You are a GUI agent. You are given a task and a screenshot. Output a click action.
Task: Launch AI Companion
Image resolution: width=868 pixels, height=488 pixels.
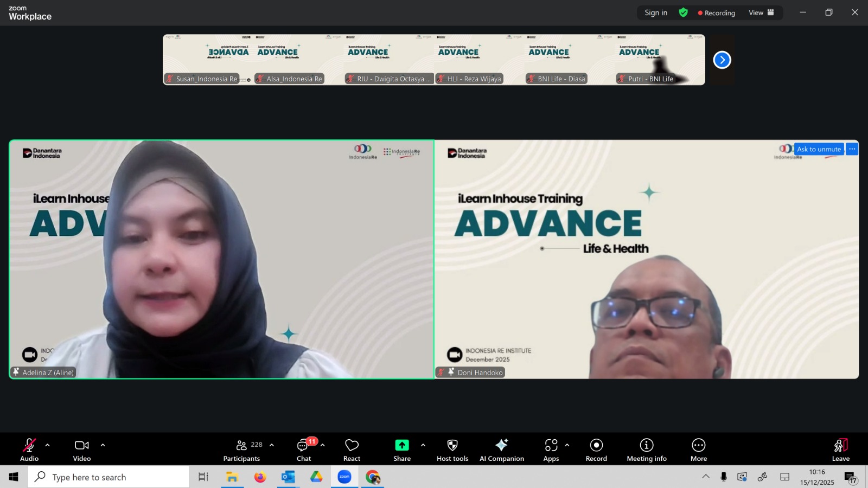pyautogui.click(x=501, y=450)
